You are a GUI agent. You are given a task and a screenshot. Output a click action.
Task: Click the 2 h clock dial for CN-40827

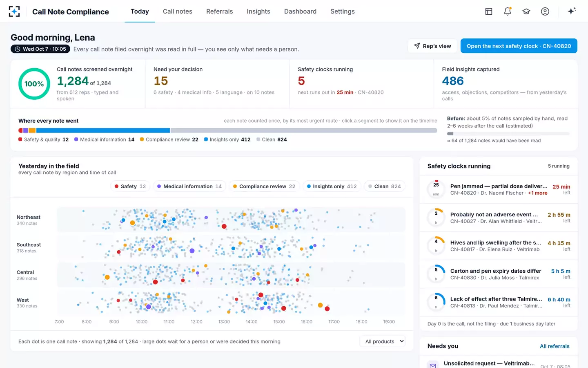[436, 218]
